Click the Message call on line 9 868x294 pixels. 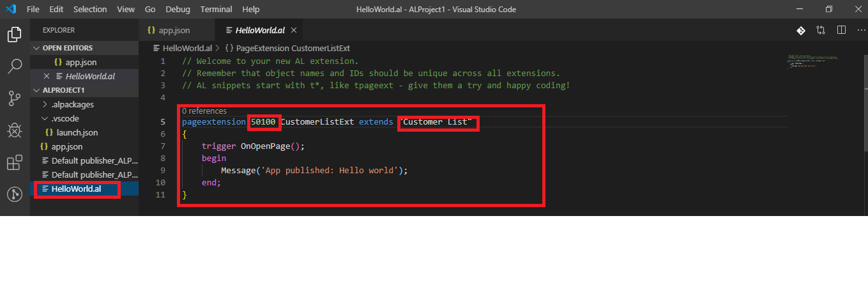click(x=238, y=170)
